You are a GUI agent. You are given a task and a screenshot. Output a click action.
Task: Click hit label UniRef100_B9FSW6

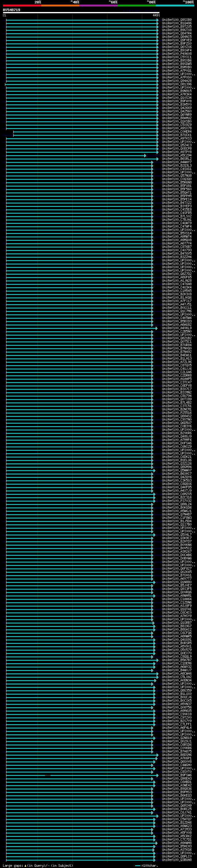[177, 775]
